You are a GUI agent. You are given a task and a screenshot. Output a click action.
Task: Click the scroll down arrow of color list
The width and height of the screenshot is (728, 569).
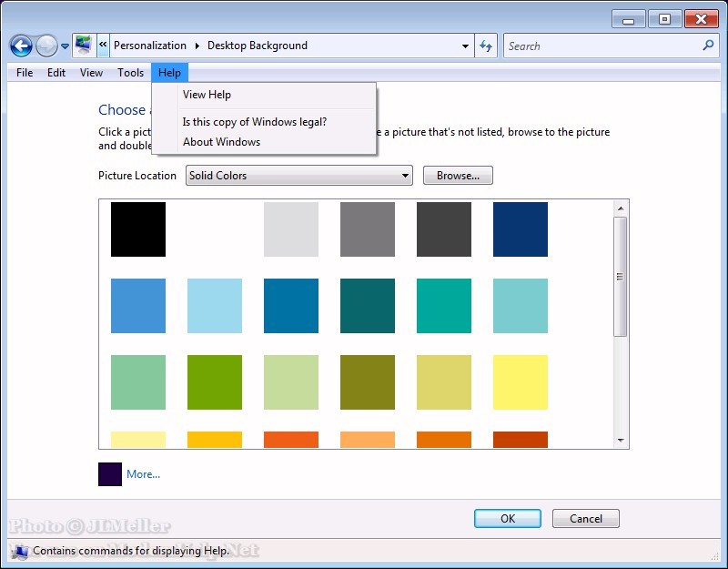pyautogui.click(x=621, y=441)
